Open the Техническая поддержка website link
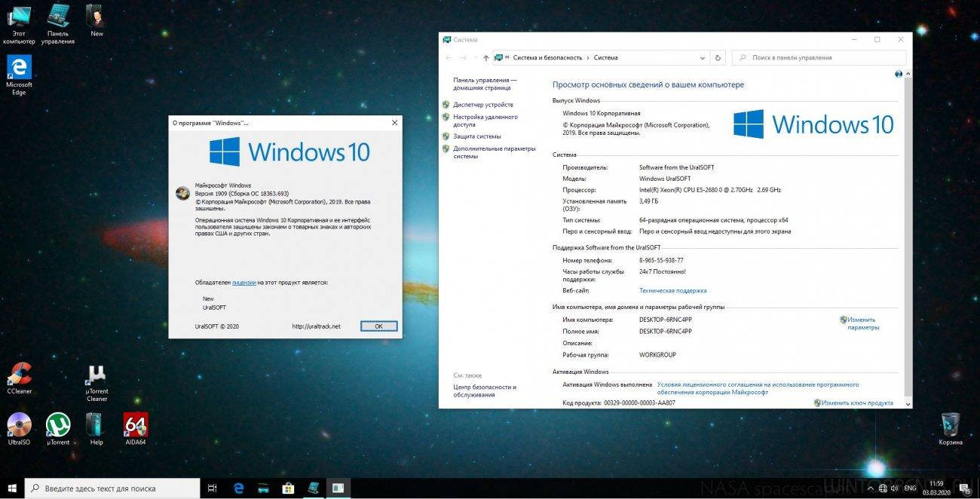Image resolution: width=980 pixels, height=499 pixels. click(x=673, y=290)
